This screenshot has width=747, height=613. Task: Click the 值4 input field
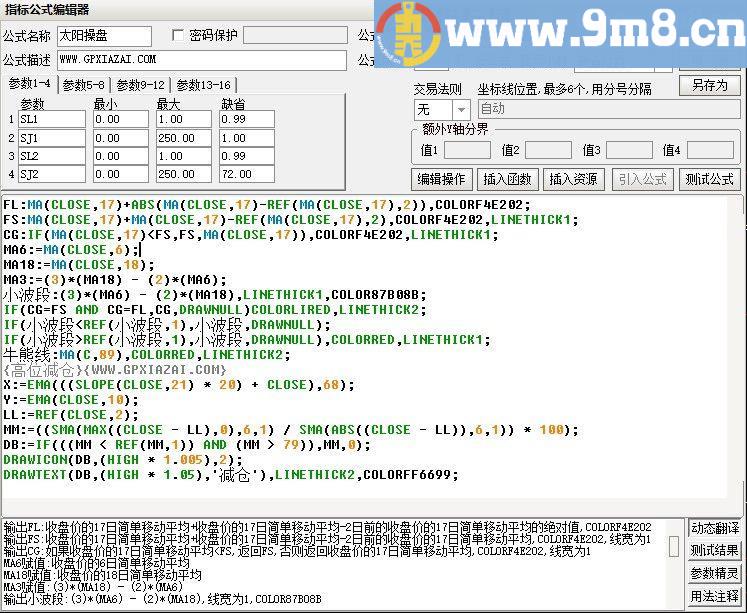710,150
